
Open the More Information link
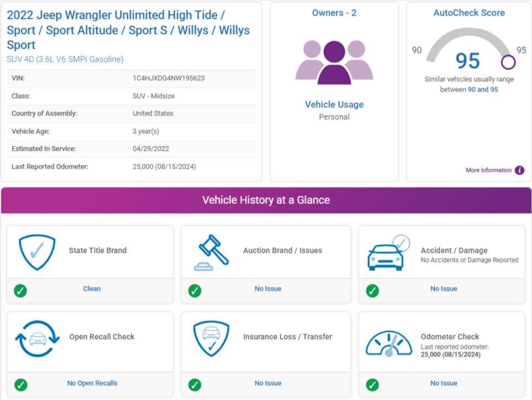point(488,170)
